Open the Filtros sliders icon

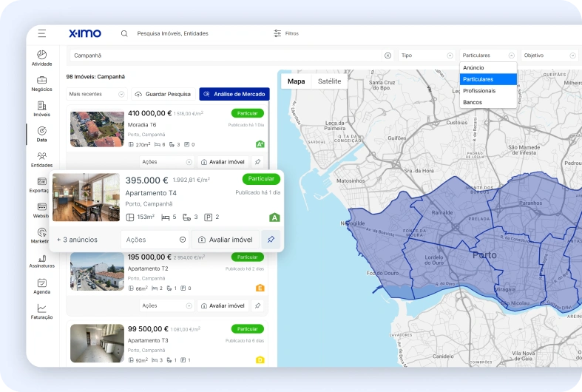(277, 33)
